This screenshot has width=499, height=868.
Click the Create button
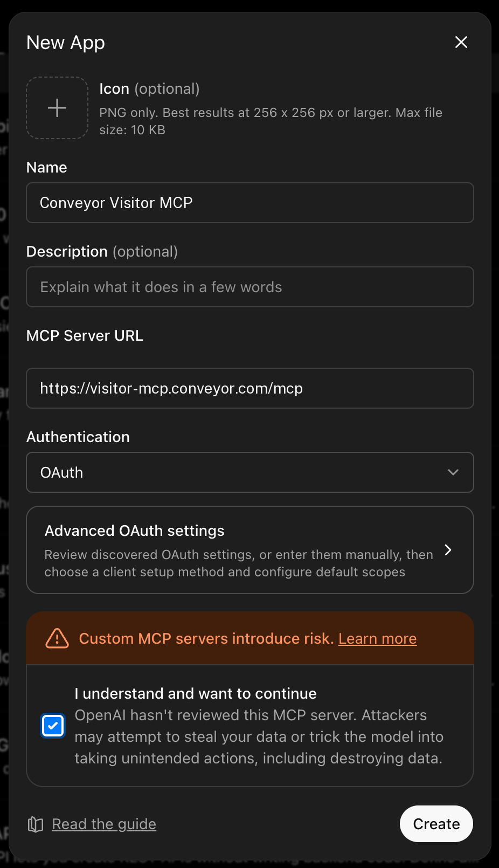pos(436,824)
